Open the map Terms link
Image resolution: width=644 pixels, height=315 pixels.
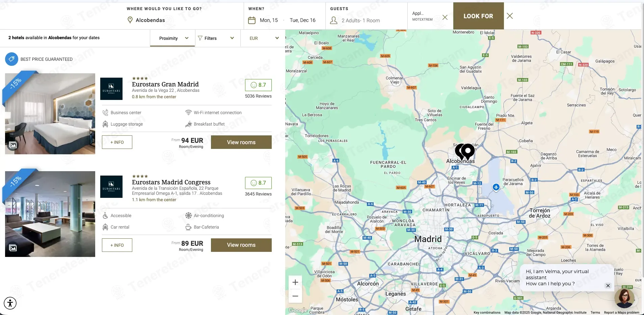[x=595, y=313]
